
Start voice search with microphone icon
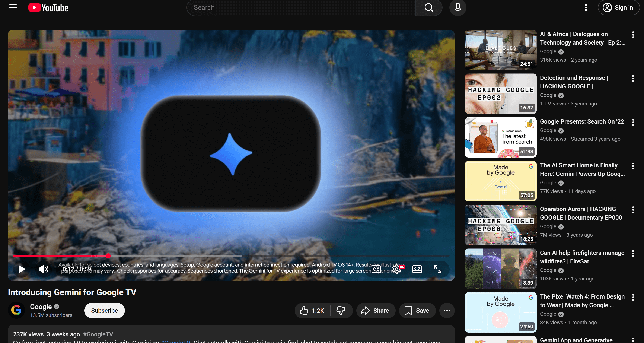tap(458, 7)
